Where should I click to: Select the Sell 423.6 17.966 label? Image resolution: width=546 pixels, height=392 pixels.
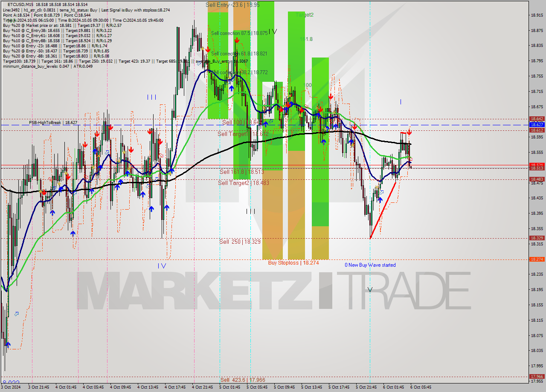click(x=242, y=380)
